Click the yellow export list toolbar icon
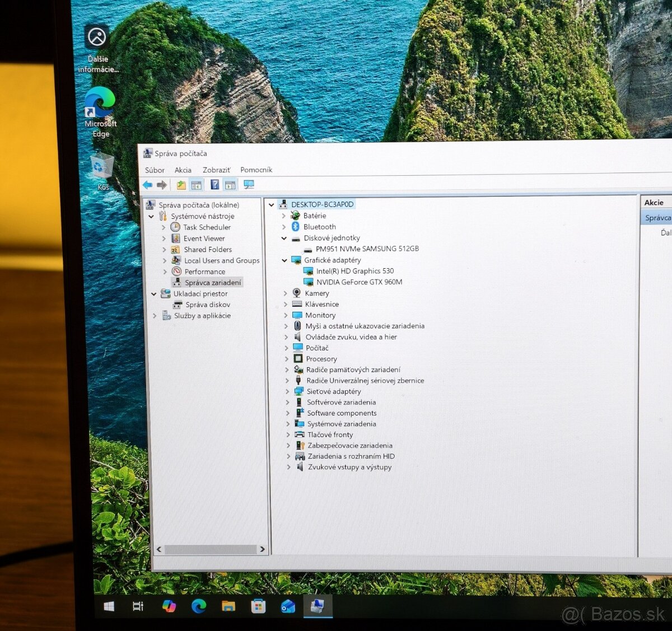Viewport: 672px width, 631px height. click(180, 184)
